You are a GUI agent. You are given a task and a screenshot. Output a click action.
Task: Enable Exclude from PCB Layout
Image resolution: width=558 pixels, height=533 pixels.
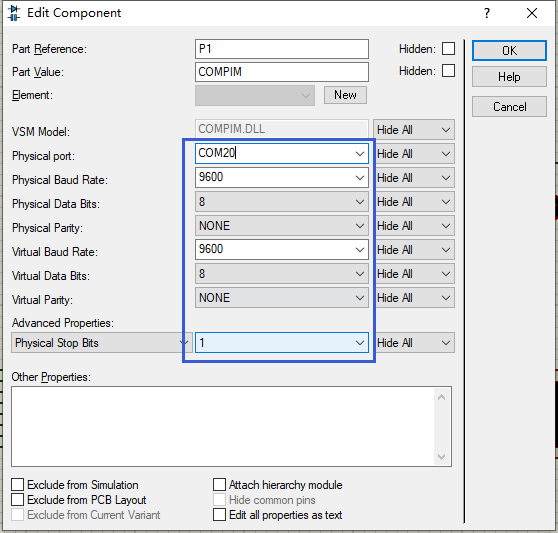17,500
